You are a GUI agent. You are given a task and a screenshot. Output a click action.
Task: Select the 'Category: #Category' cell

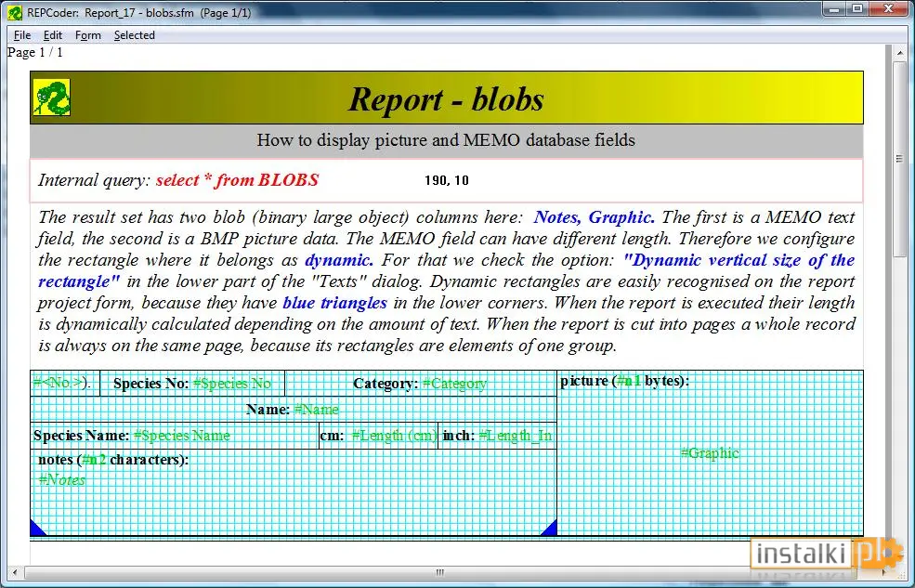421,384
